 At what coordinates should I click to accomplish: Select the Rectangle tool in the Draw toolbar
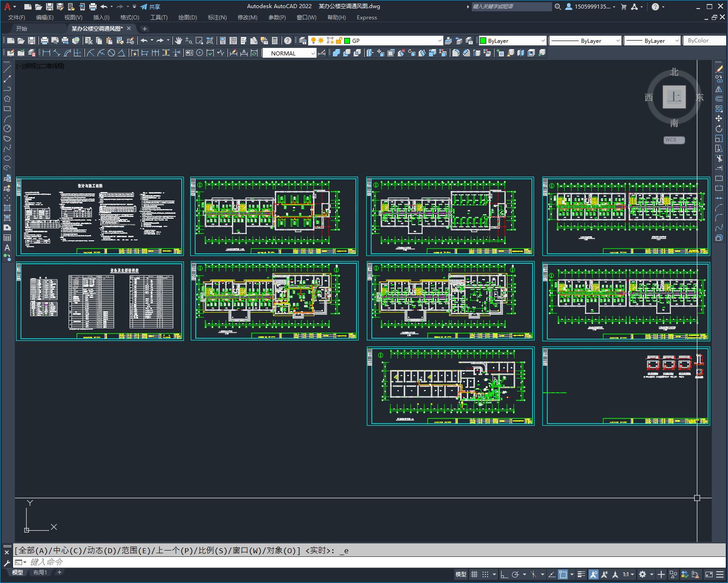click(x=7, y=109)
